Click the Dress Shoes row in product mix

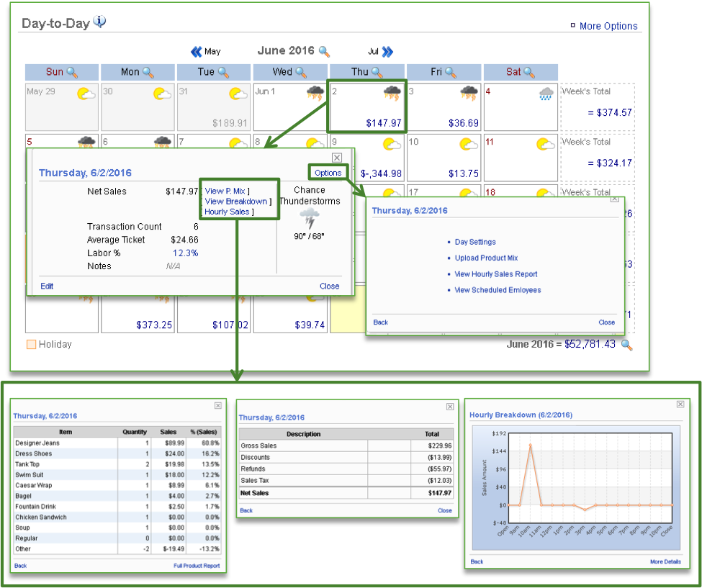117,453
